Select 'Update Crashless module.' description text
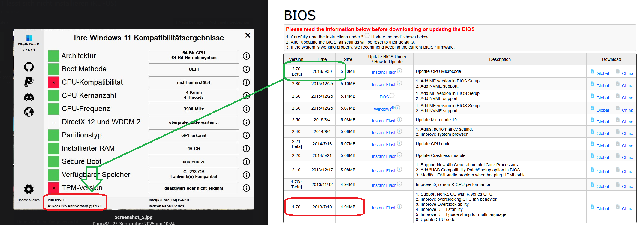Screen dimensions: 644x225 tap(441, 155)
